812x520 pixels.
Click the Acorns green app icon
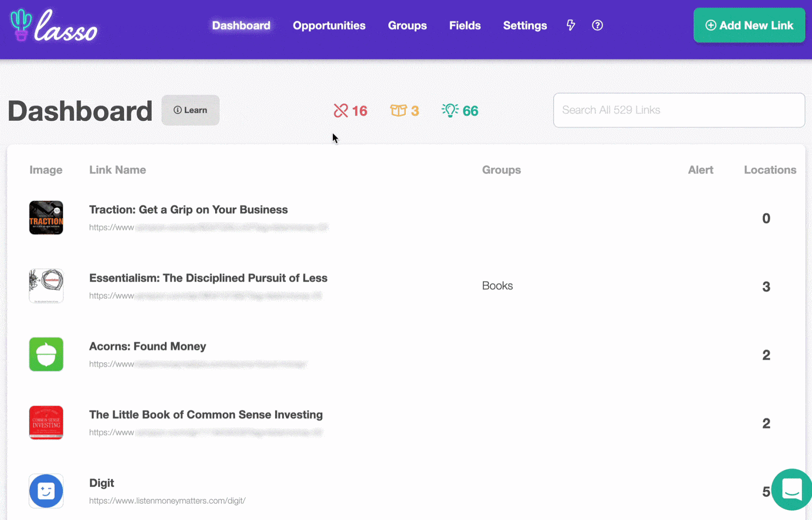click(46, 354)
